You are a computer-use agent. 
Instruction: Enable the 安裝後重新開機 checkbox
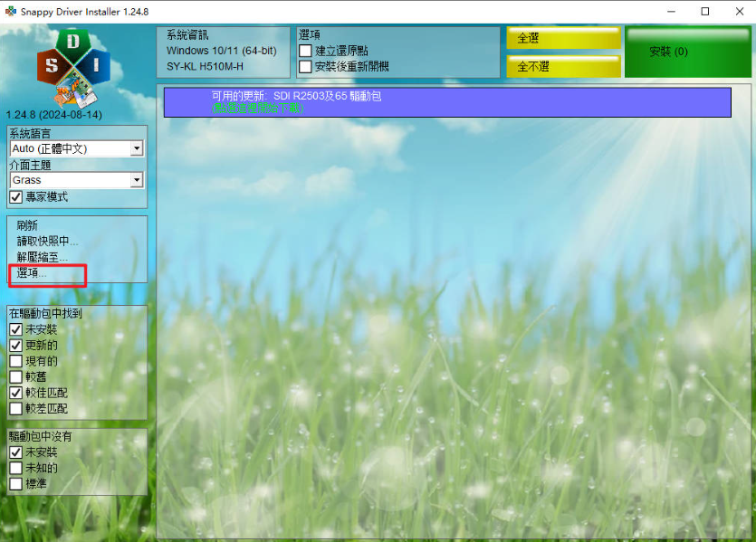(305, 66)
